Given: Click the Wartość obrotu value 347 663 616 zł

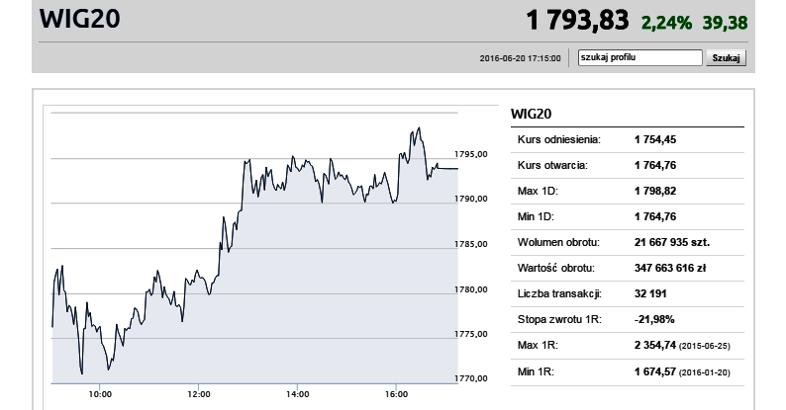Looking at the screenshot, I should click(x=672, y=268).
